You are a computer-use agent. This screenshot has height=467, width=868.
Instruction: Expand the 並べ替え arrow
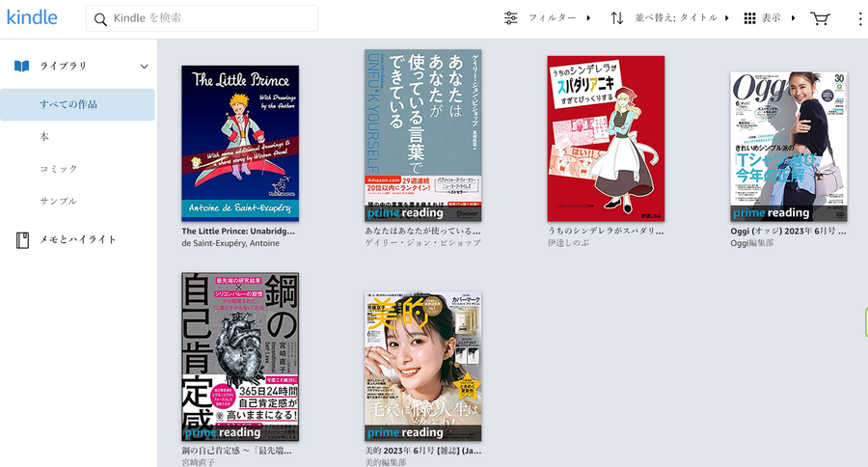click(727, 18)
